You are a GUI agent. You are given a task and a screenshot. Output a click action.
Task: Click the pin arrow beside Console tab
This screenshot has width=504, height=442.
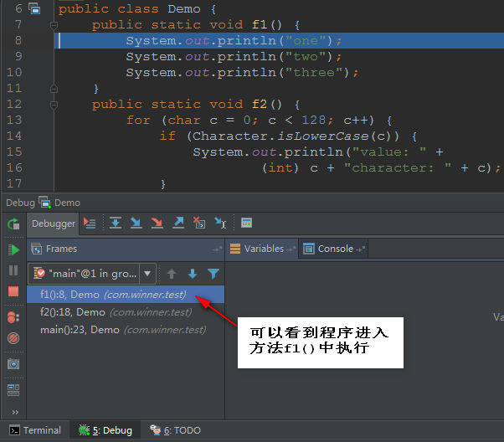click(x=360, y=249)
